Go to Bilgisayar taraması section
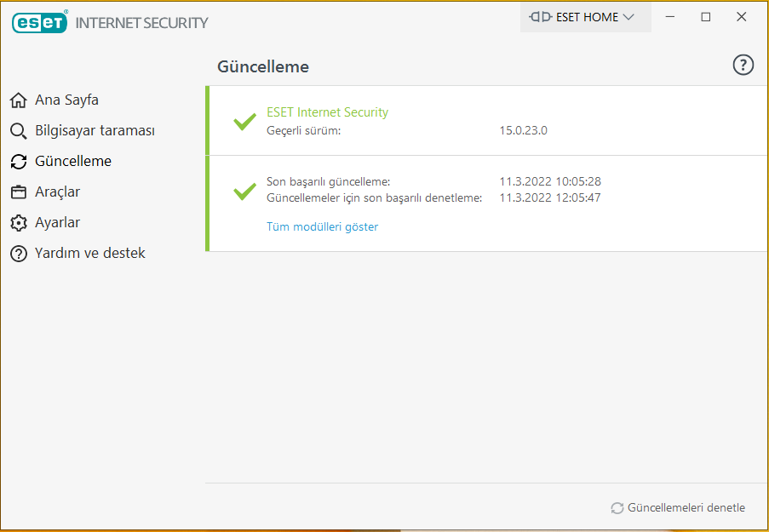Image resolution: width=769 pixels, height=532 pixels. point(95,131)
